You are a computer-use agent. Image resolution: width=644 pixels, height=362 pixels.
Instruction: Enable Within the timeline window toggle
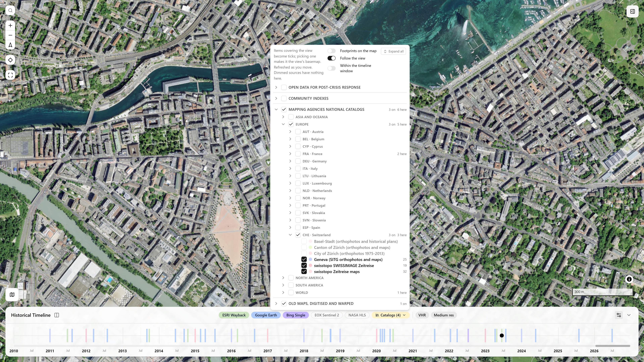[x=332, y=68]
